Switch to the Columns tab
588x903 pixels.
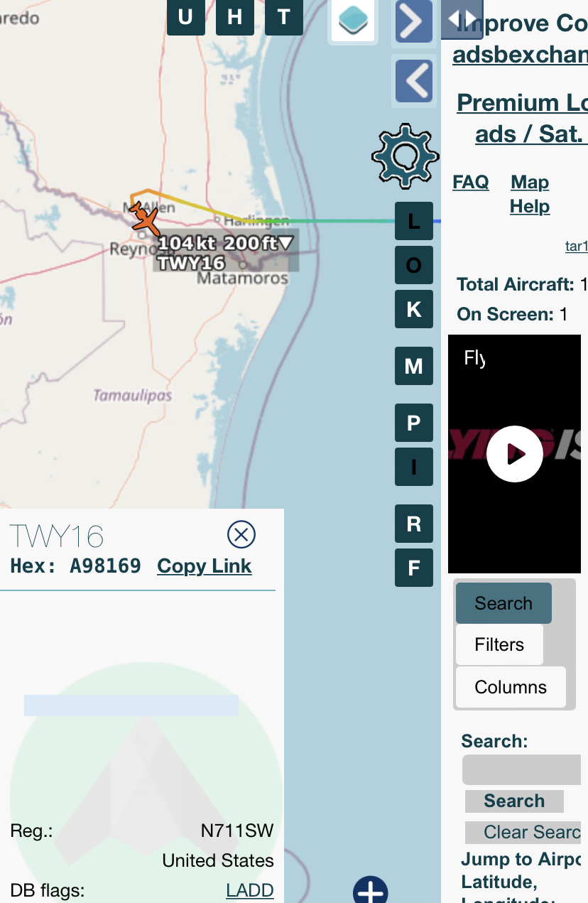coord(511,687)
